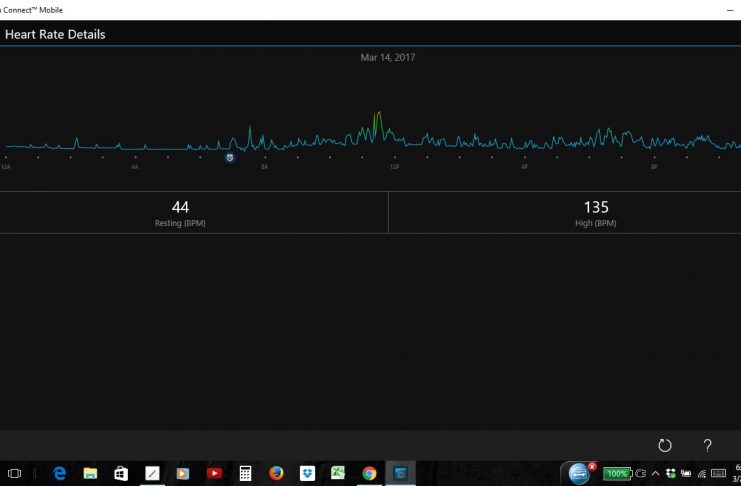Click the Heart Rate Details header
Viewport: 741px width, 486px height.
56,34
